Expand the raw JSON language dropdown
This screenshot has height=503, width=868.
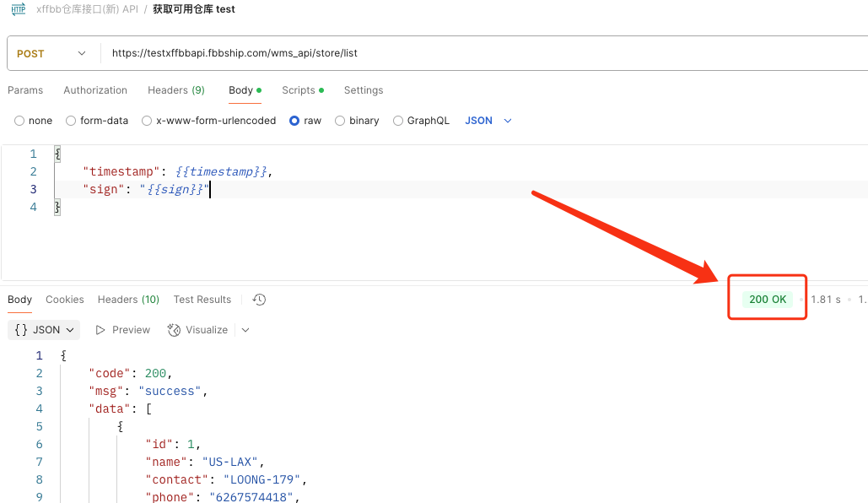(x=488, y=121)
